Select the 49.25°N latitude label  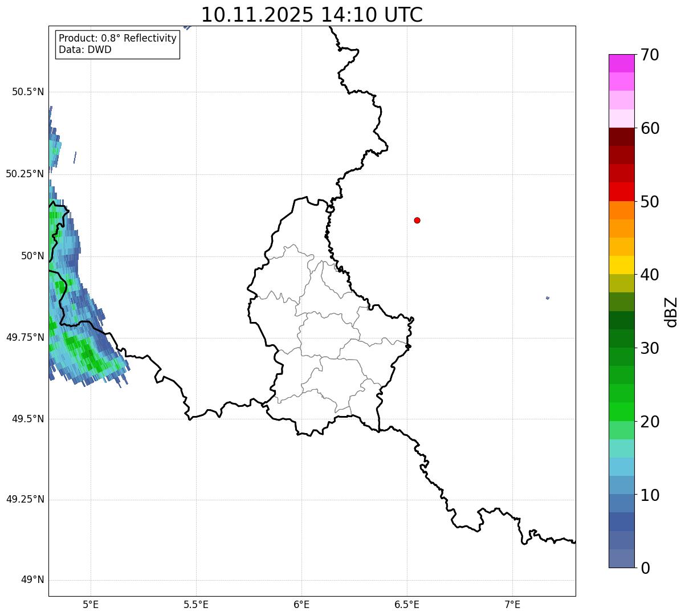pyautogui.click(x=25, y=499)
